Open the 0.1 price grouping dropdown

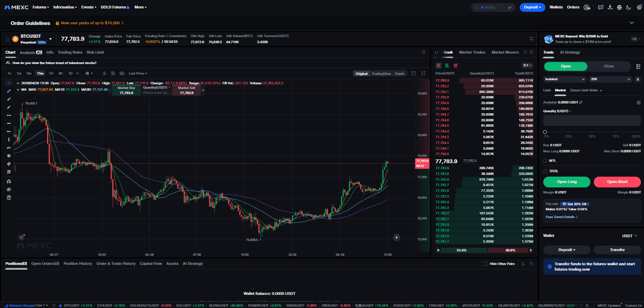tap(527, 65)
